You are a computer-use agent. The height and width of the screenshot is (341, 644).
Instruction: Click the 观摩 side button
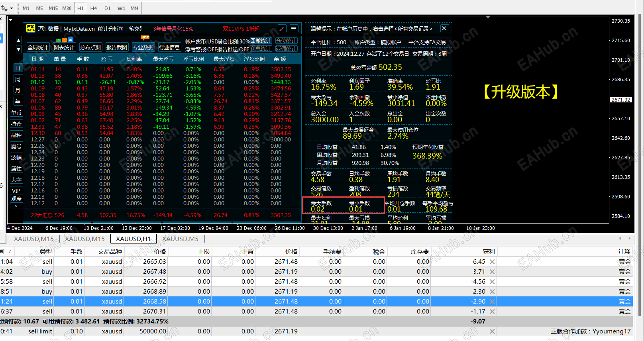16,199
